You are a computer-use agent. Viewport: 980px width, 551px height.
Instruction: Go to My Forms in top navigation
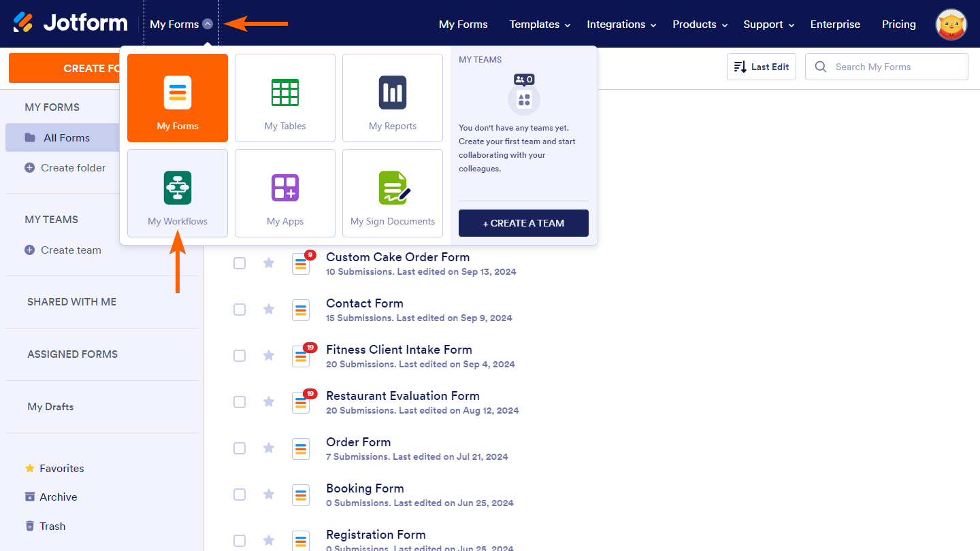[463, 24]
